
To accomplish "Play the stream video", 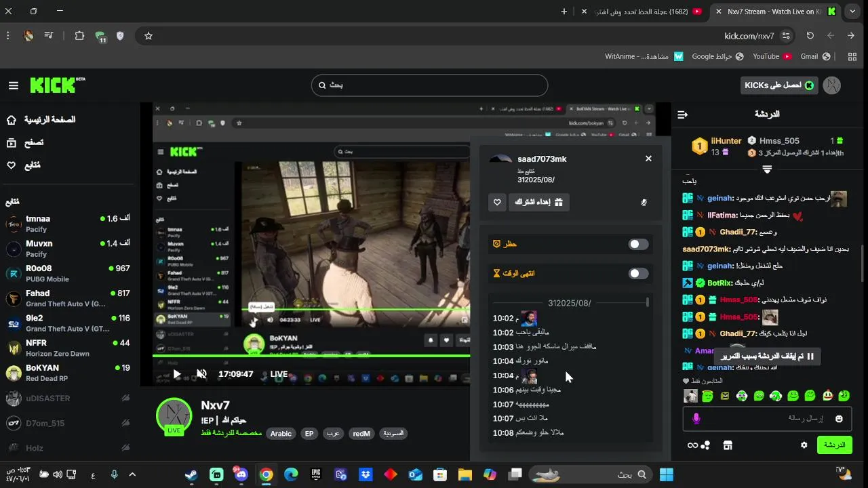I will 177,374.
